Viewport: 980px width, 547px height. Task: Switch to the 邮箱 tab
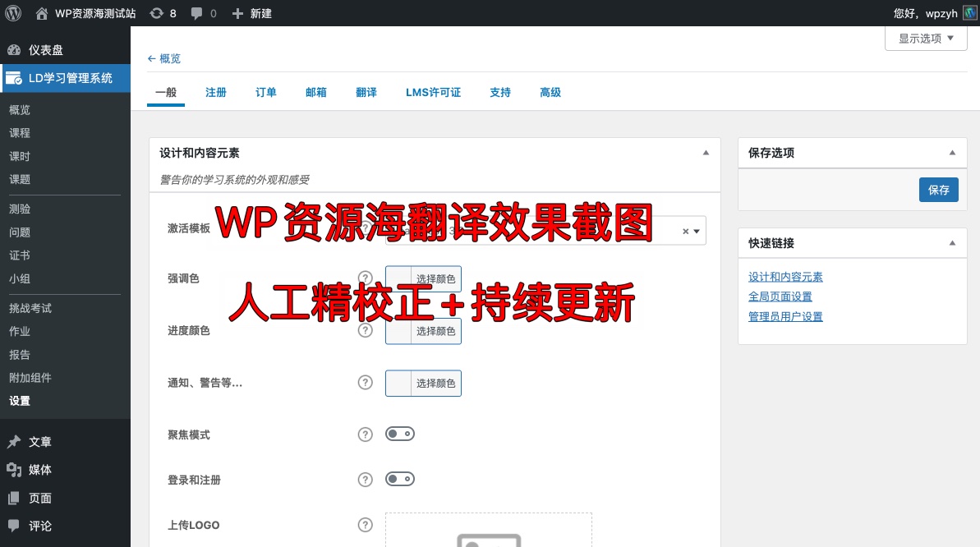coord(316,93)
